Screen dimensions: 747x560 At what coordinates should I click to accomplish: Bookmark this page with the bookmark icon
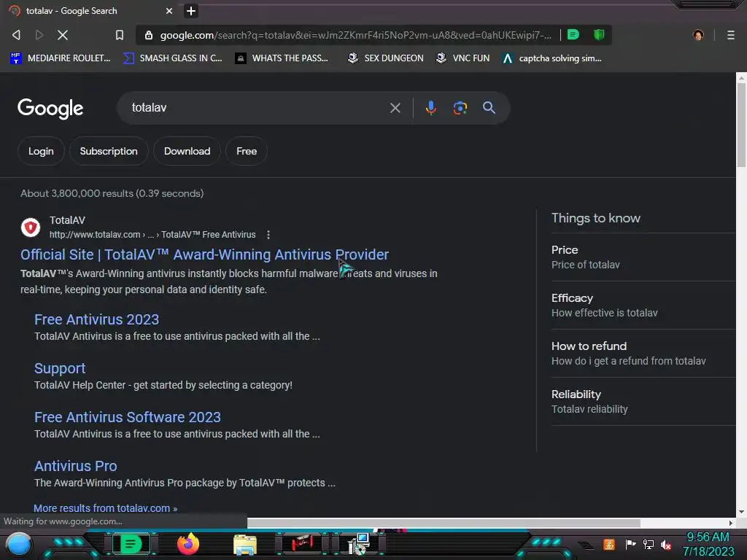pos(120,35)
